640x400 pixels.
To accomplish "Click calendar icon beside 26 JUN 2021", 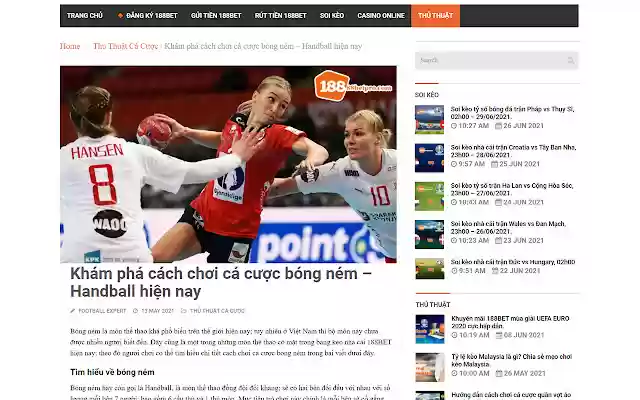I will 498,126.
